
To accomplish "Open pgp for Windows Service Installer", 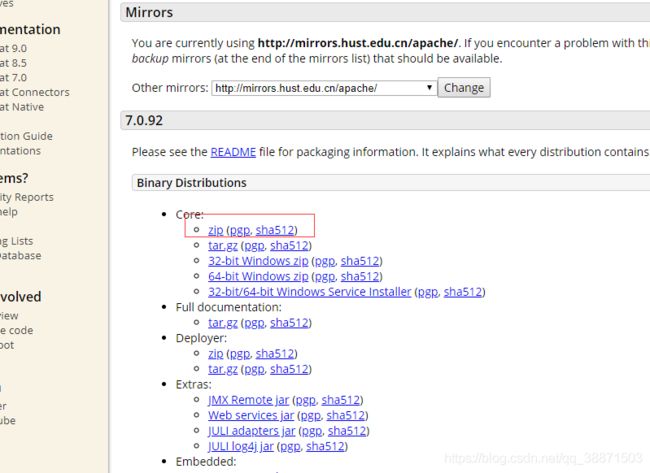I will point(428,292).
